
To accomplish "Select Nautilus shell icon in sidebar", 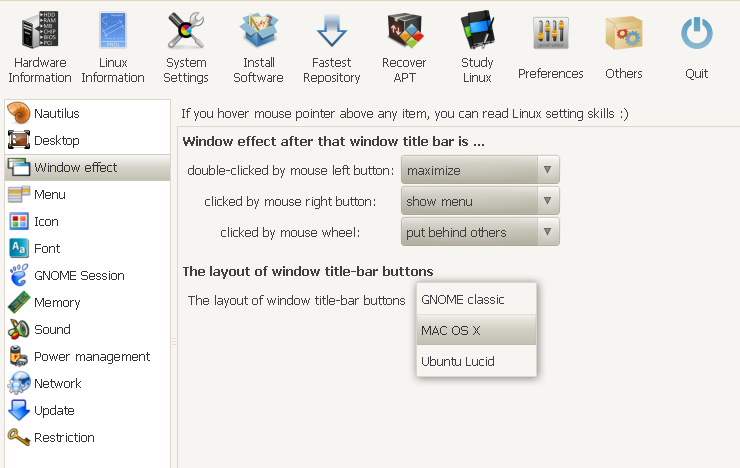I will click(19, 113).
